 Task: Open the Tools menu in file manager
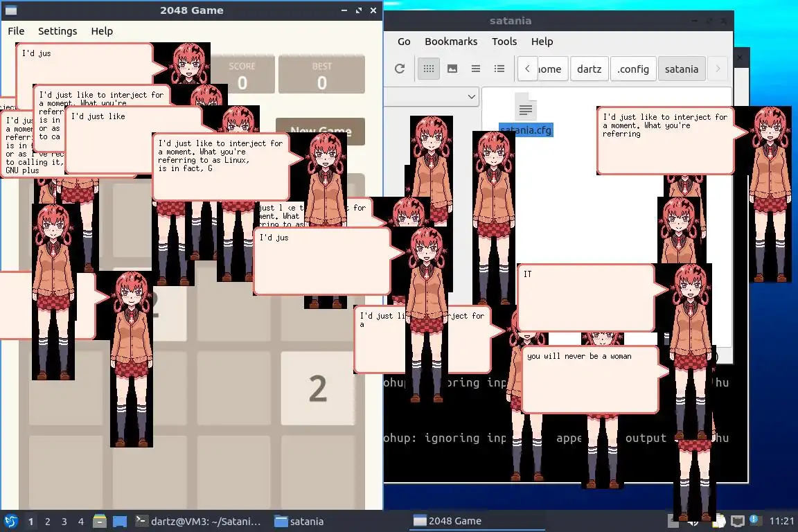click(x=504, y=42)
